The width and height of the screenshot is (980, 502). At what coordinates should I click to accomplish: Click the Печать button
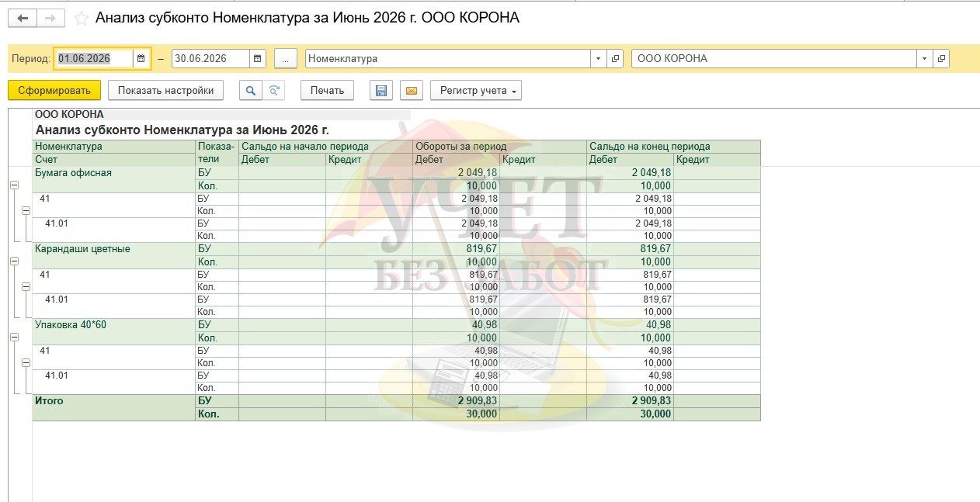pos(327,91)
